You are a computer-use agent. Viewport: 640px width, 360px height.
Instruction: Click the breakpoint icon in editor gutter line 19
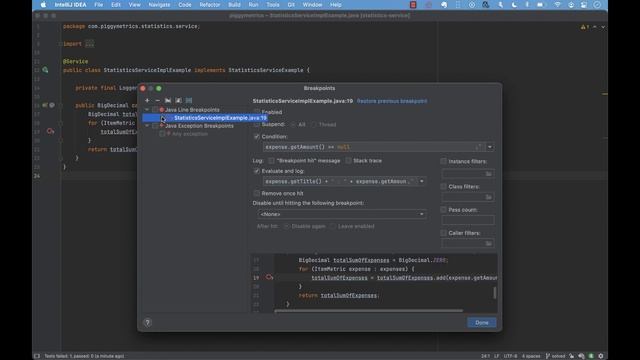pos(50,131)
